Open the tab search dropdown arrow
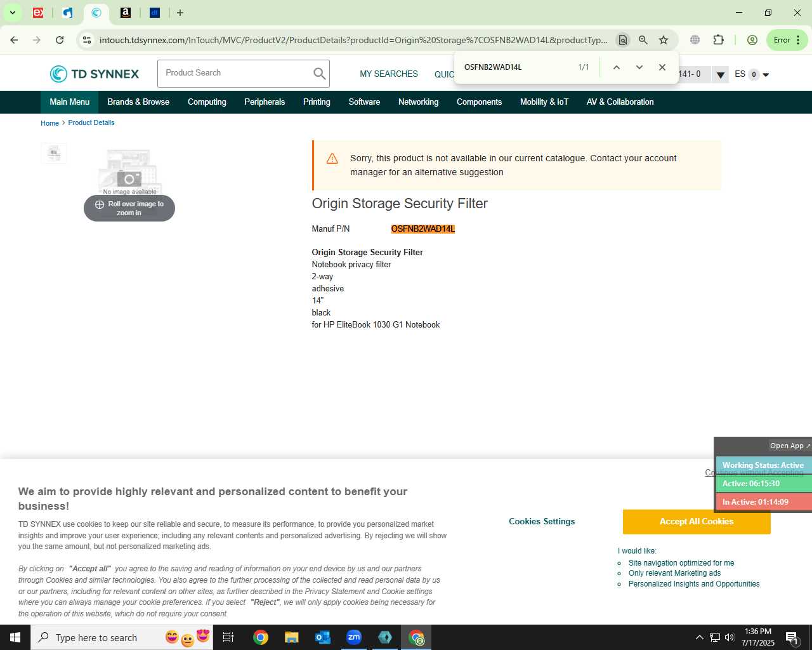 click(x=12, y=13)
